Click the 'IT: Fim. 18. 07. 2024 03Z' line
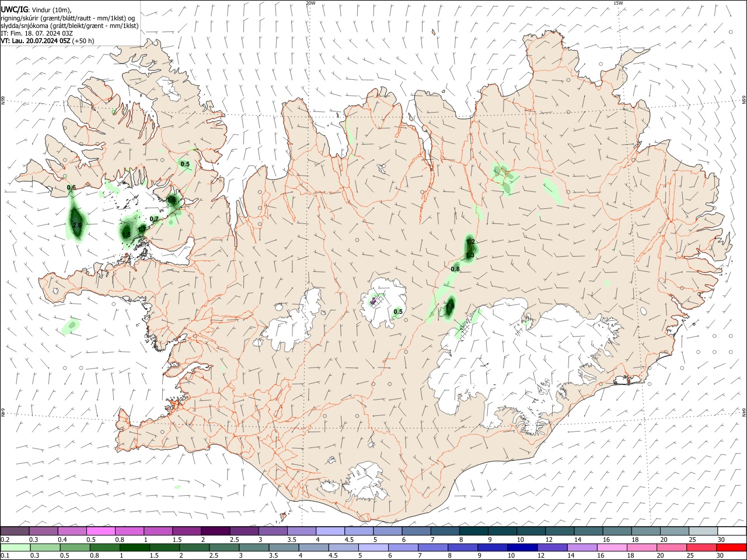Viewport: 747px width, 560px height. pos(37,33)
